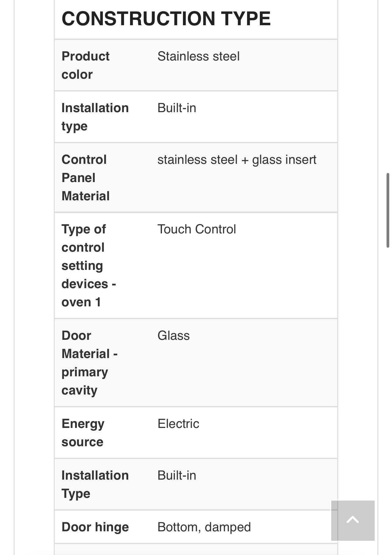Click Type of control setting devices label
Image resolution: width=392 pixels, height=555 pixels.
point(88,266)
